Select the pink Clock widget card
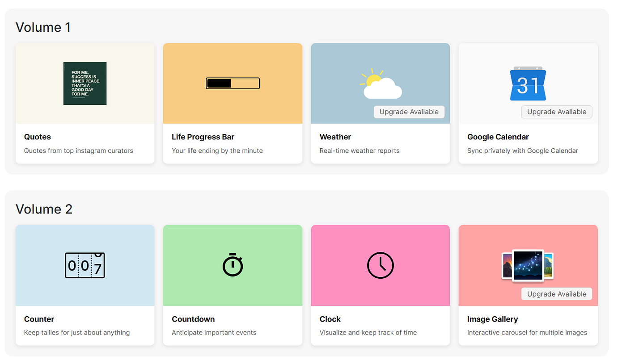This screenshot has width=626, height=364. pos(380,285)
